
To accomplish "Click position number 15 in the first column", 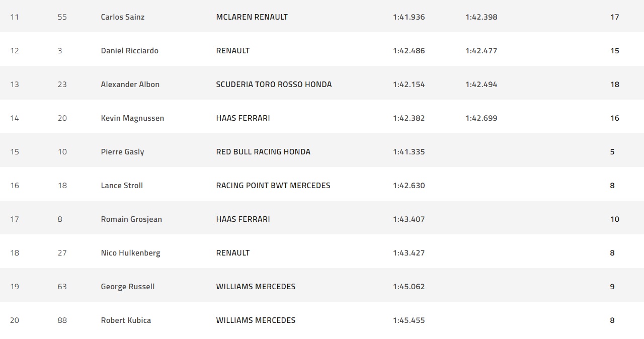I will pyautogui.click(x=15, y=152).
